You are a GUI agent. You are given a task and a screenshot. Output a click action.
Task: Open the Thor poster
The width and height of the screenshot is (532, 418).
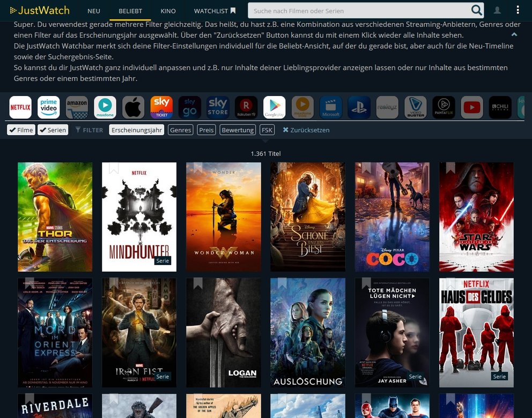tap(55, 217)
